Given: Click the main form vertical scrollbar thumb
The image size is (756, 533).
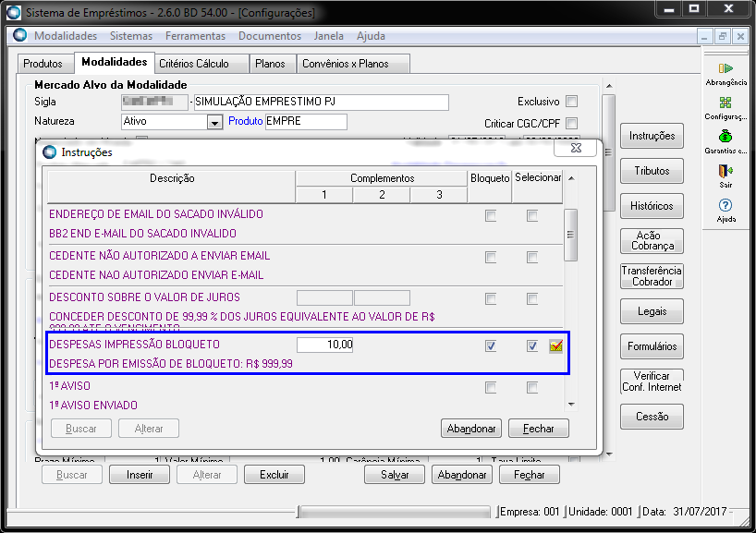Looking at the screenshot, I should point(608,152).
